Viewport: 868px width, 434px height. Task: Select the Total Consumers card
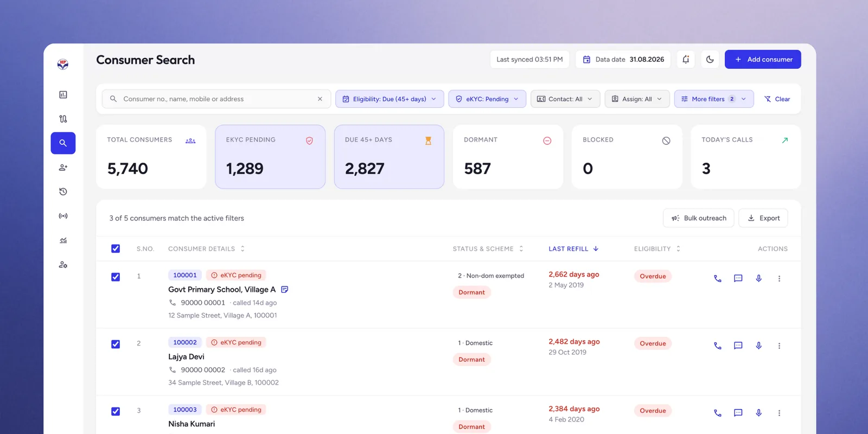tap(151, 157)
